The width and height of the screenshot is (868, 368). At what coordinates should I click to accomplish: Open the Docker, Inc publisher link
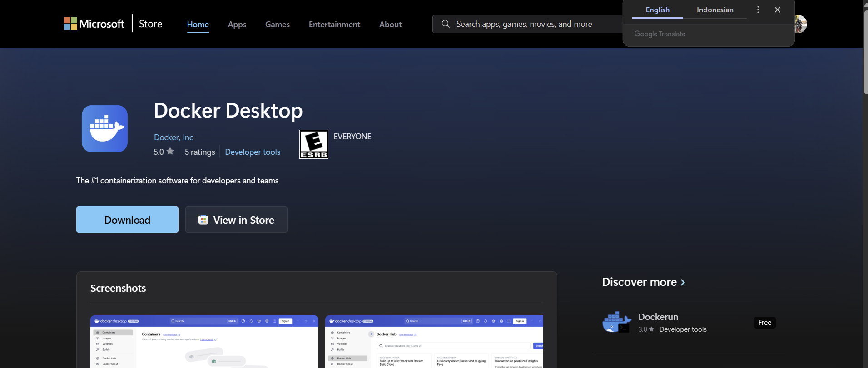(174, 137)
